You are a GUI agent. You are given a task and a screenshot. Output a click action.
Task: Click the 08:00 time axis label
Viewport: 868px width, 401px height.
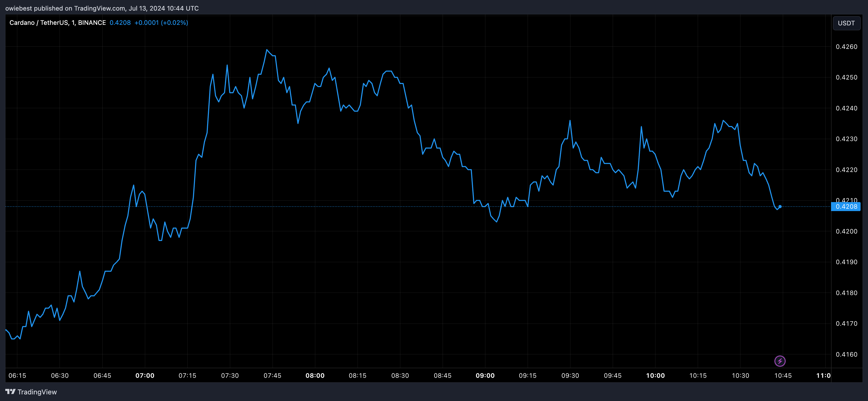pos(315,375)
